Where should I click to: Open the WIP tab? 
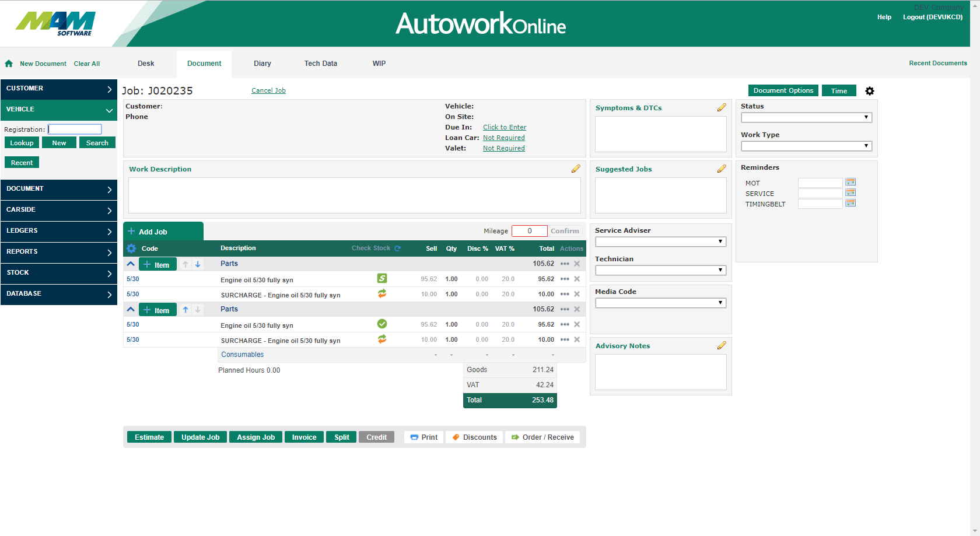379,64
